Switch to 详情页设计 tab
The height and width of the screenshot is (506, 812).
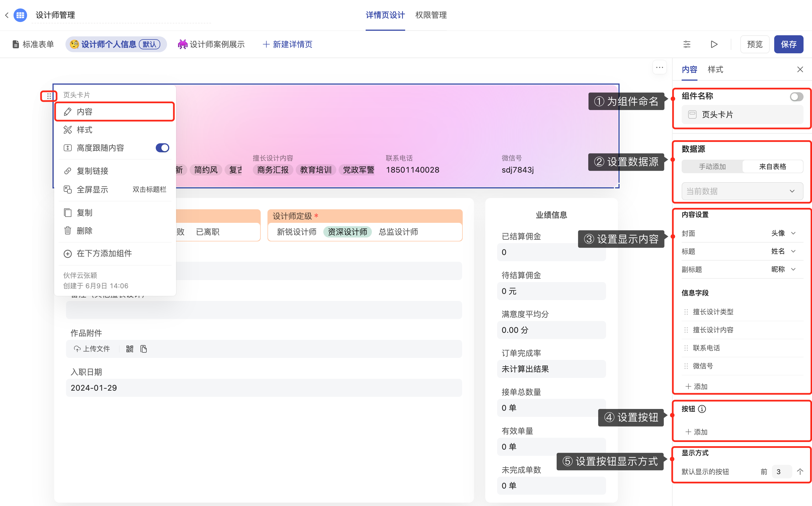click(385, 15)
